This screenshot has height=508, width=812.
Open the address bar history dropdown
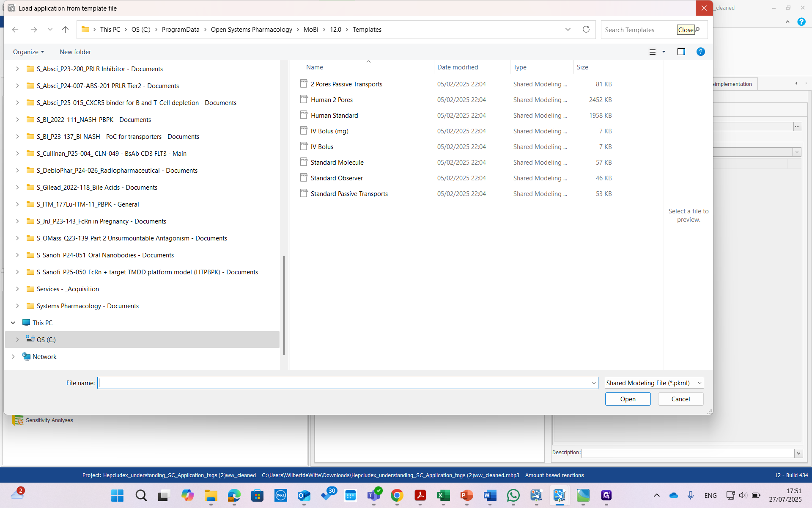(568, 30)
